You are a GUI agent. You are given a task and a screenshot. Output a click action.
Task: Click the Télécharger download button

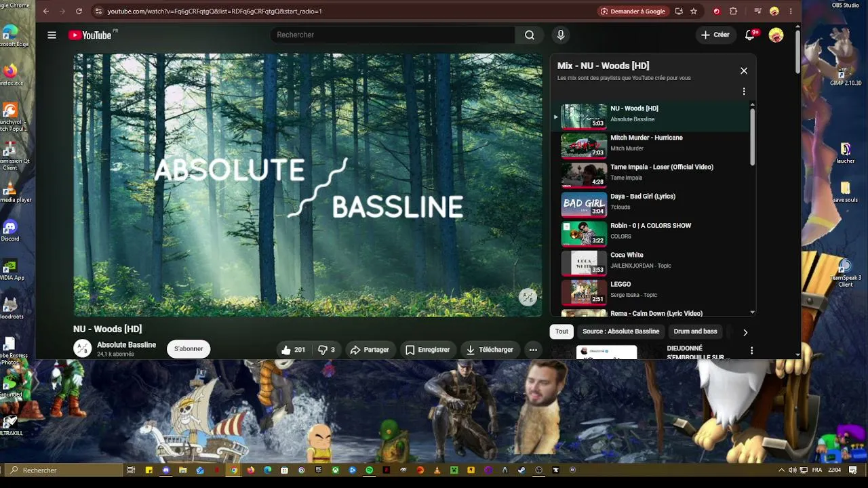pyautogui.click(x=489, y=350)
